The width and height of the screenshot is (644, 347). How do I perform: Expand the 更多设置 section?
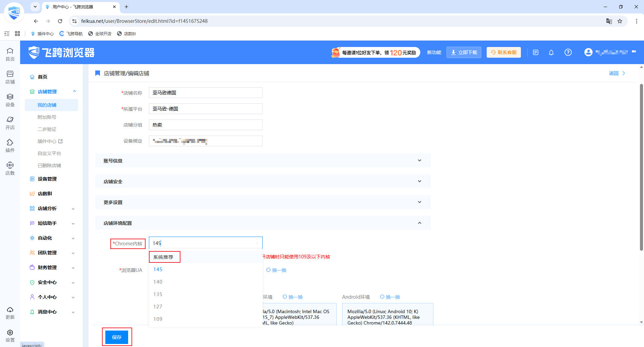263,202
